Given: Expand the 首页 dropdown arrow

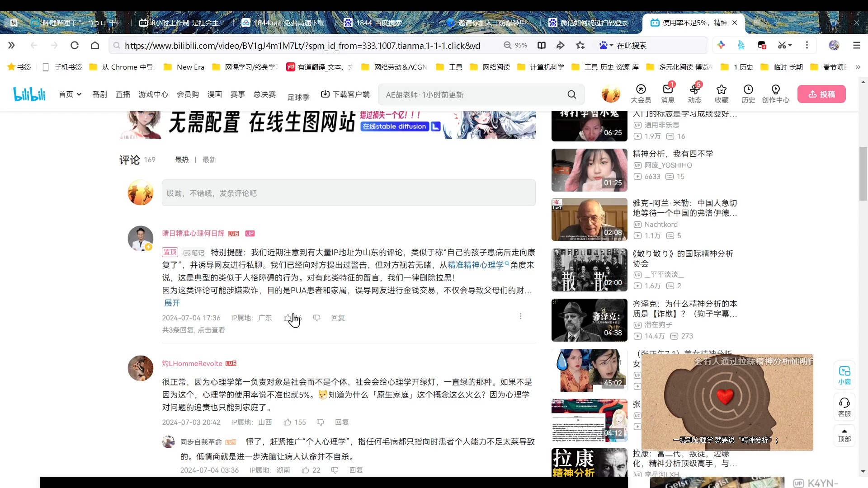Looking at the screenshot, I should pyautogui.click(x=79, y=94).
